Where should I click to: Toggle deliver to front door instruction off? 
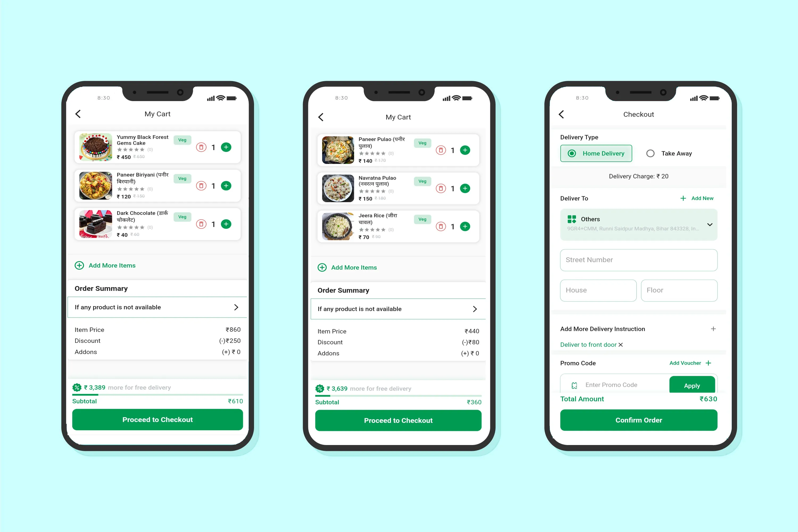pos(621,344)
